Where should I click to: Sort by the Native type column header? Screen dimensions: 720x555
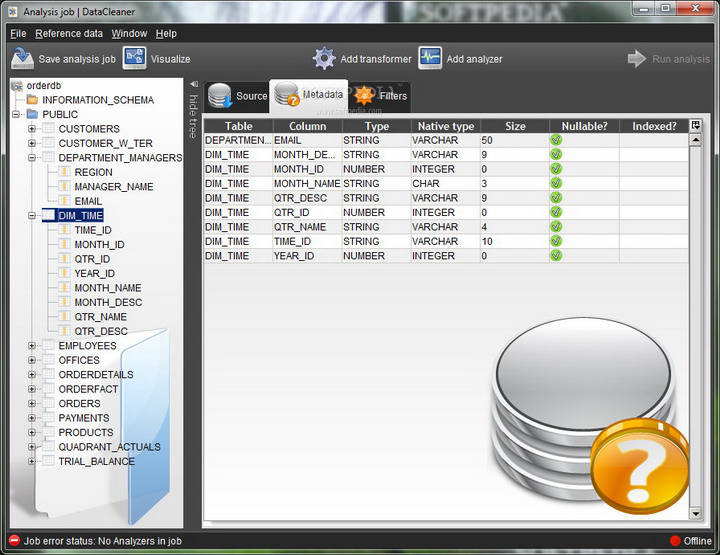(445, 126)
